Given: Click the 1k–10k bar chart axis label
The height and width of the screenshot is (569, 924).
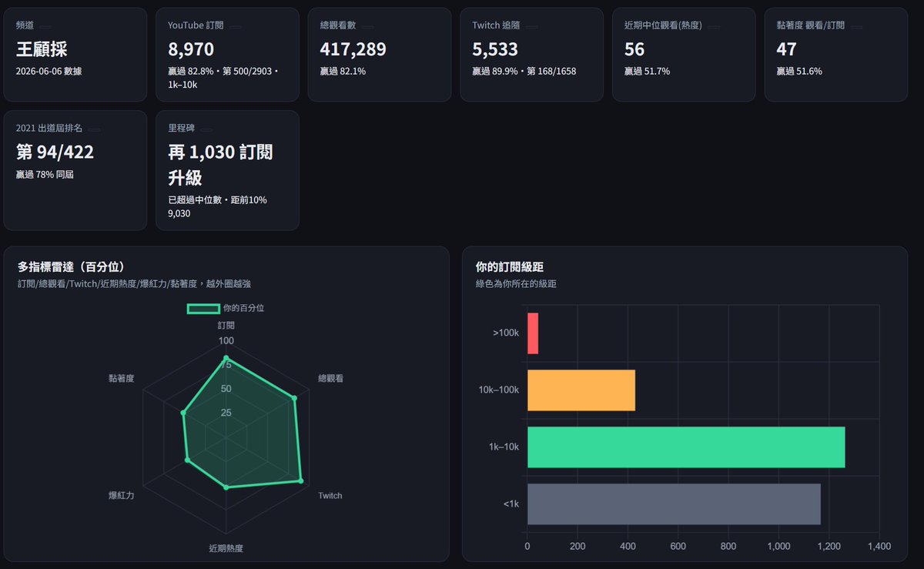Looking at the screenshot, I should point(504,447).
